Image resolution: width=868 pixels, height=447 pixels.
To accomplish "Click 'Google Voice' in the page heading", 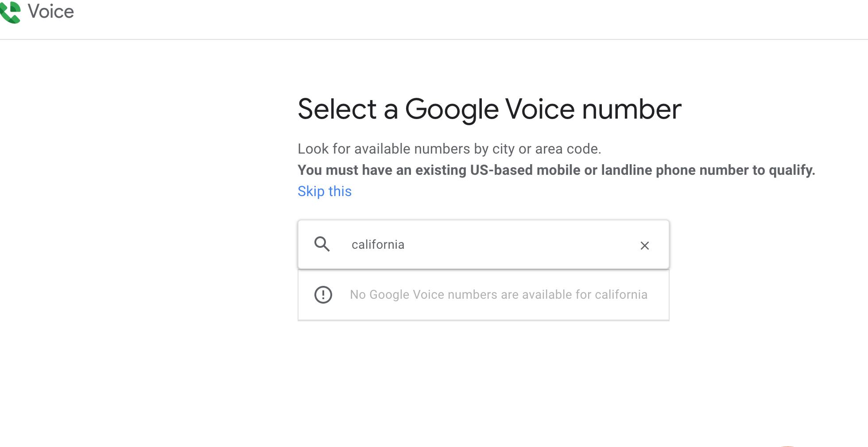I will pyautogui.click(x=489, y=109).
